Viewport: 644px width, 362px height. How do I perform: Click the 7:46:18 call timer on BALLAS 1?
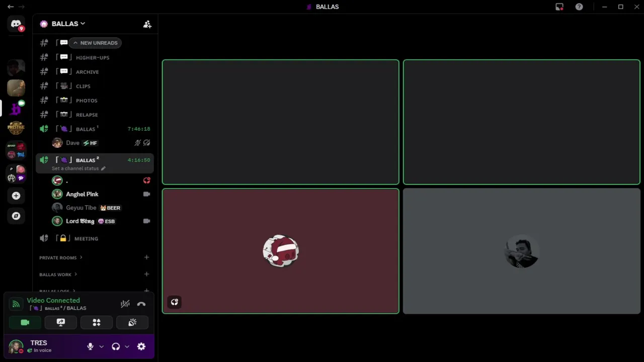pos(139,129)
